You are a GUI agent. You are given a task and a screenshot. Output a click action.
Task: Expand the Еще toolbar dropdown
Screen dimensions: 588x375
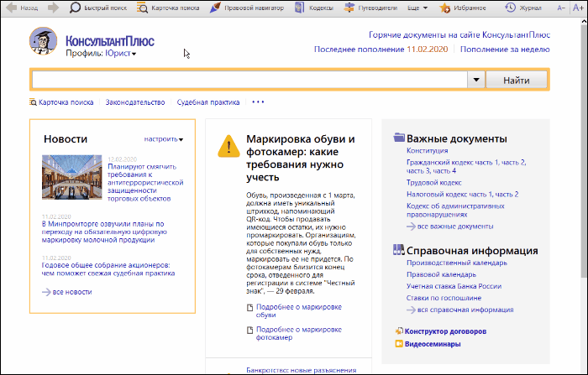417,8
